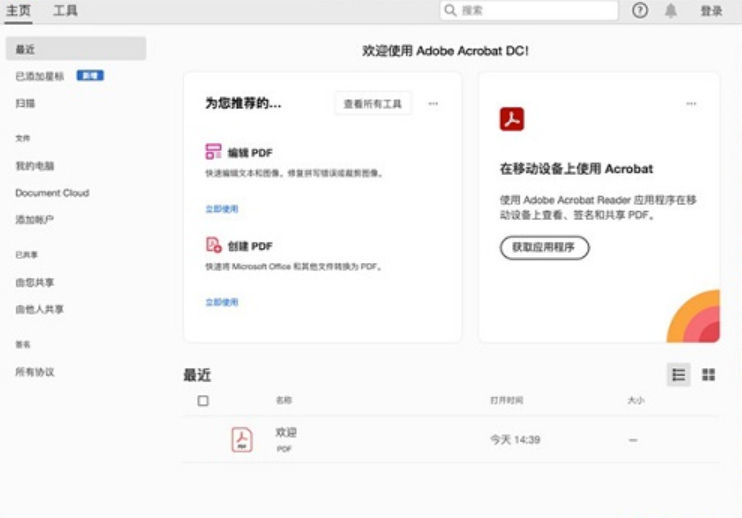
Task: Open the Help question mark icon
Action: coord(640,10)
